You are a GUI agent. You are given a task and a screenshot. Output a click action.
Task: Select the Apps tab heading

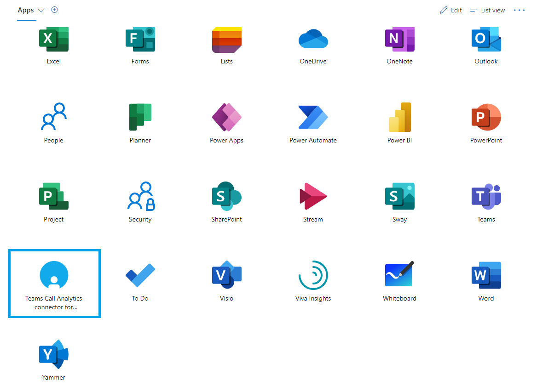click(26, 10)
